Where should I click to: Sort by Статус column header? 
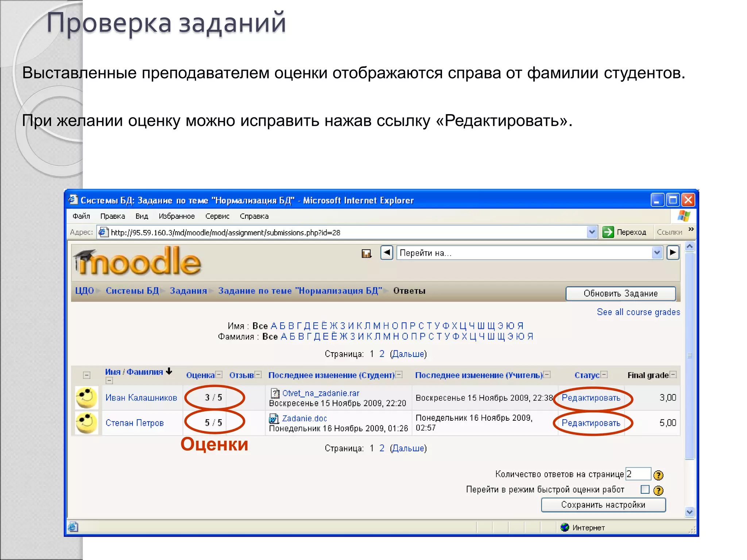[x=587, y=375]
